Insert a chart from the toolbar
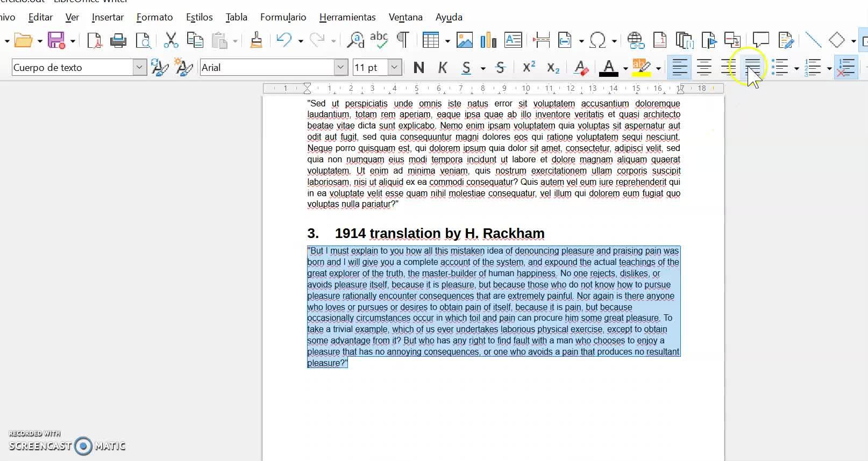Viewport: 868px width, 461px height. (488, 40)
